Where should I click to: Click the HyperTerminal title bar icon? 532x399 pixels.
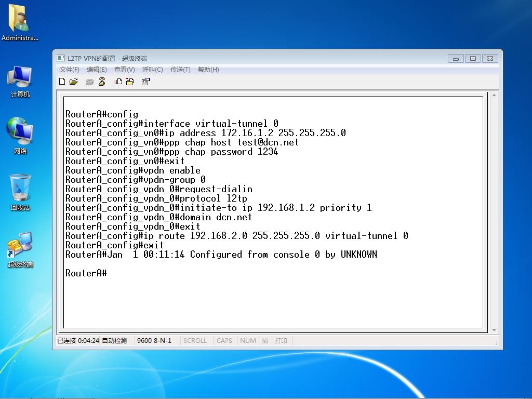[x=61, y=58]
